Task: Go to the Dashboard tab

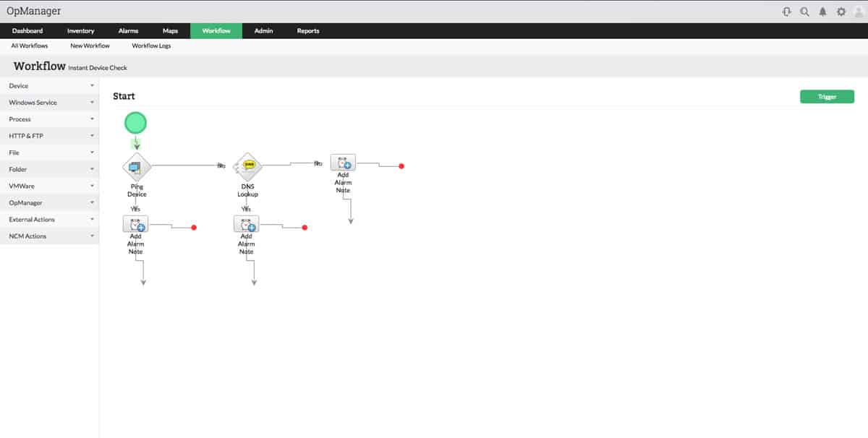Action: point(27,31)
